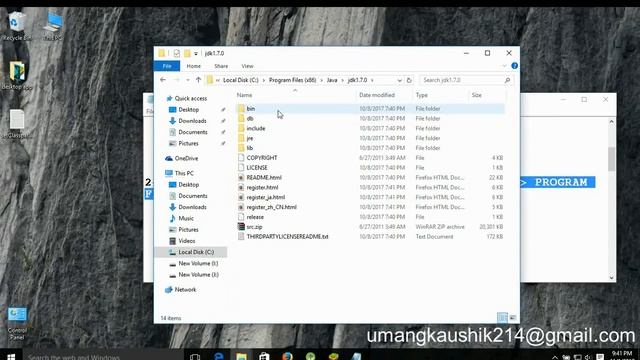Select register_ja.html file
This screenshot has height=360, width=640.
[x=266, y=197]
